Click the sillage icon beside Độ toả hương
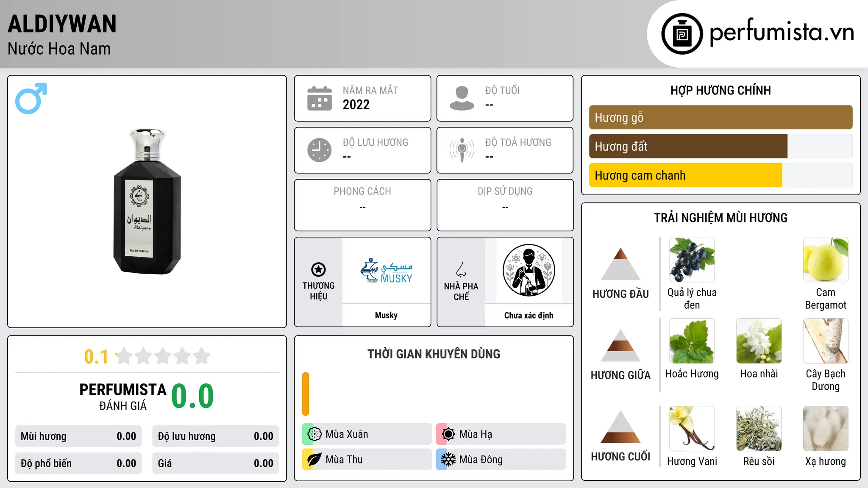This screenshot has width=868, height=488. click(462, 150)
